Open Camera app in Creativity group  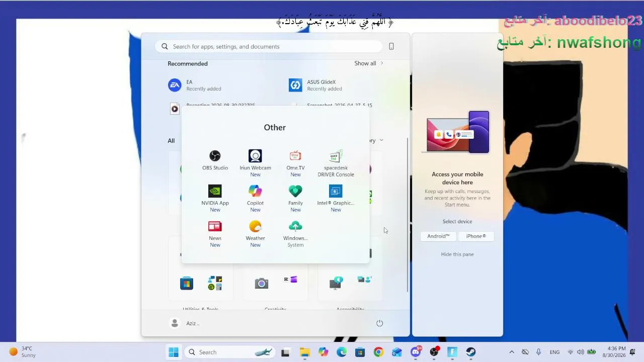coord(261,284)
